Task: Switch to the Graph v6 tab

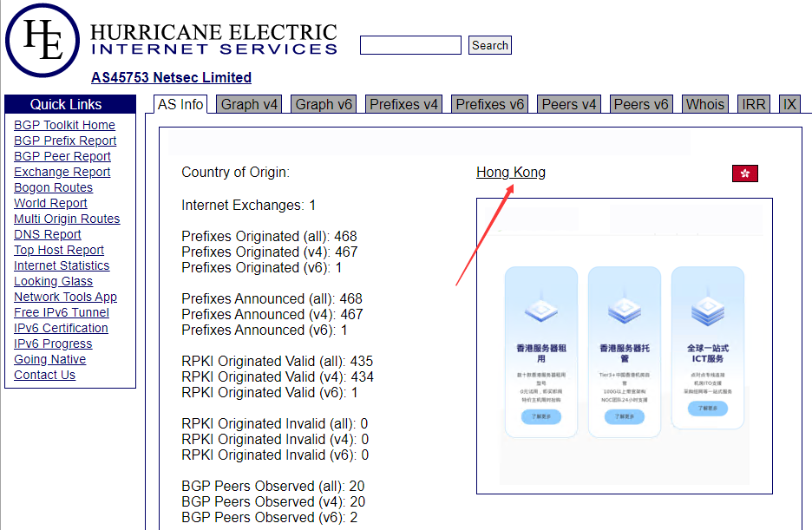Action: point(324,104)
